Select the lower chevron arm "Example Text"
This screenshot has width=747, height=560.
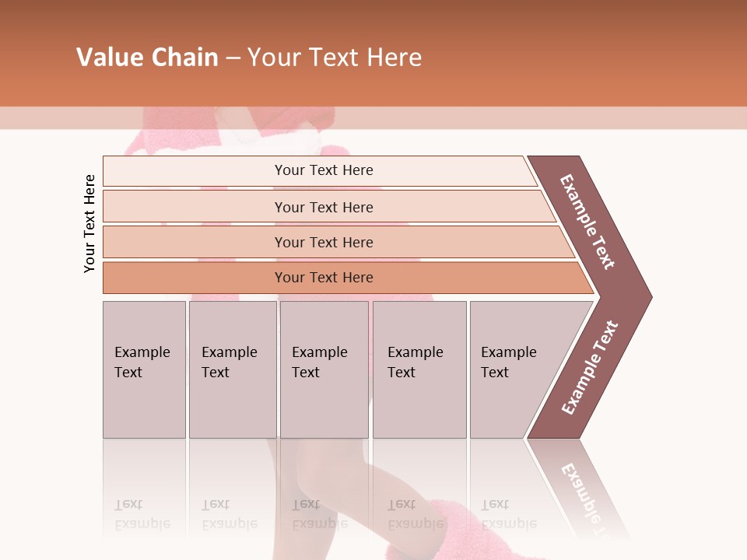(590, 367)
